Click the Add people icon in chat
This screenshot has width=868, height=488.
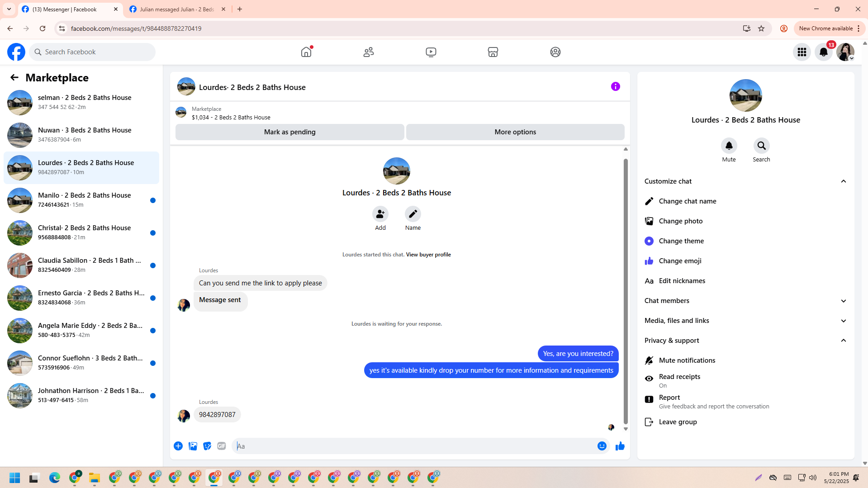pyautogui.click(x=380, y=214)
